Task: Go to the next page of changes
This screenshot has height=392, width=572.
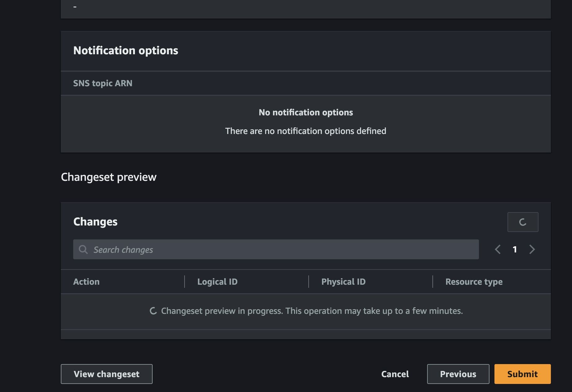Action: click(x=532, y=249)
